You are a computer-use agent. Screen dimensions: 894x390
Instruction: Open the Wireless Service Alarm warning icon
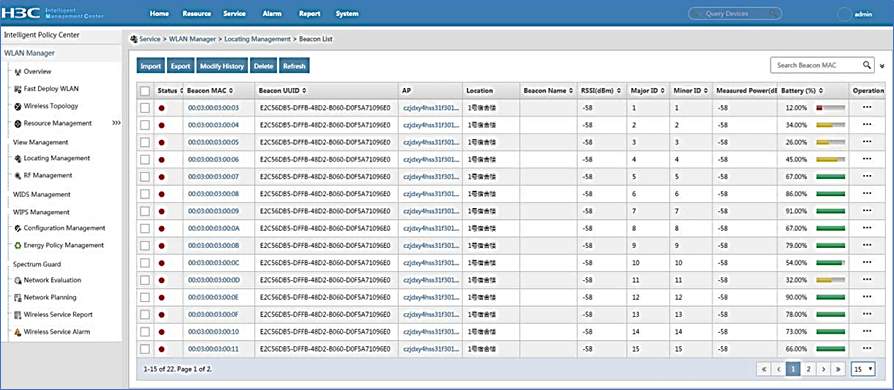(x=18, y=332)
